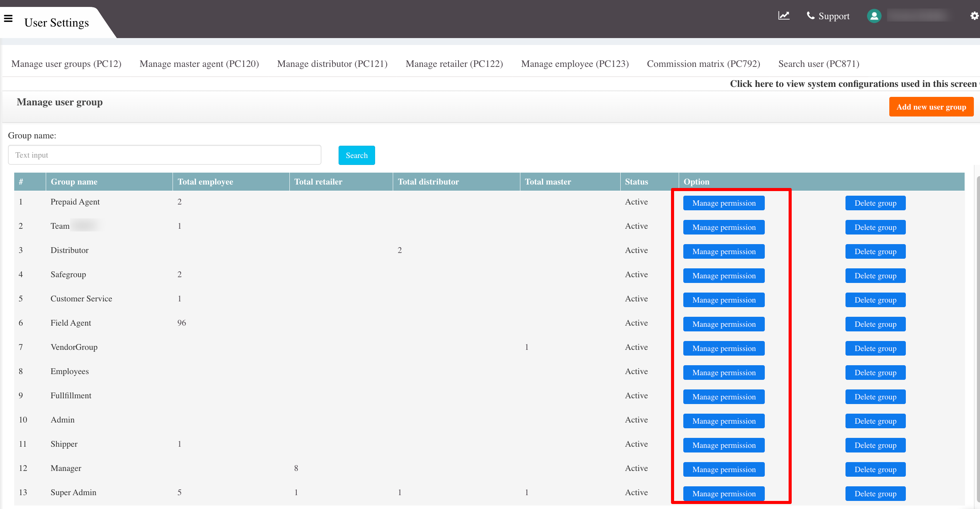
Task: Switch to Manage user groups (PC12) tab
Action: (x=66, y=64)
